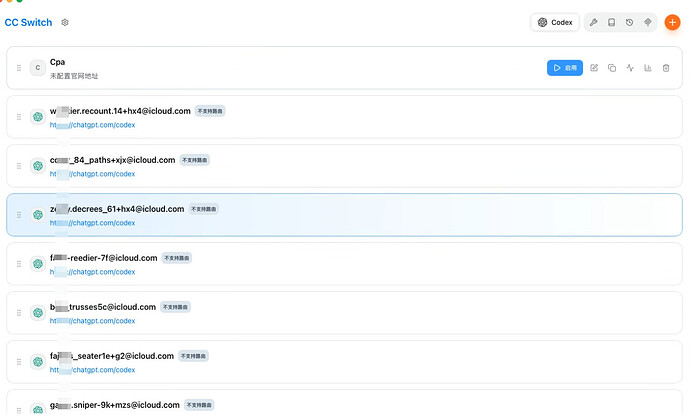The image size is (690, 418).
Task: Grab drag handle of seater1e+g2 row
Action: [x=19, y=362]
